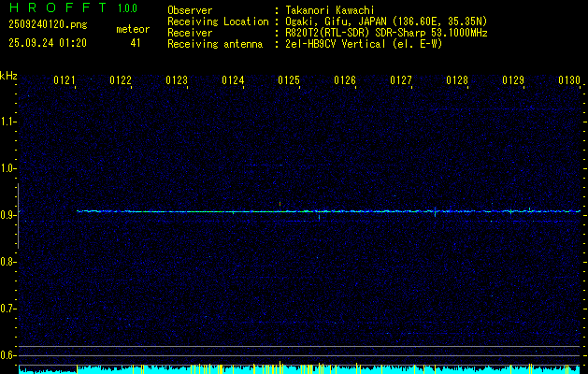Click the 2el-HB9CV Vertical antenna text
Image resolution: width=588 pixels, height=374 pixels.
[x=364, y=44]
